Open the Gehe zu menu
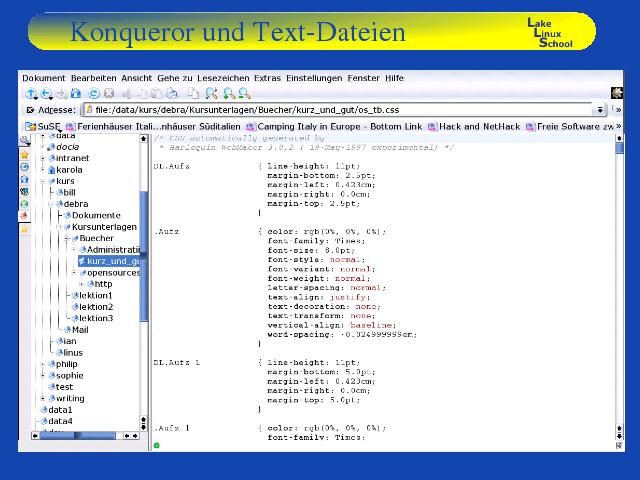 coord(174,78)
